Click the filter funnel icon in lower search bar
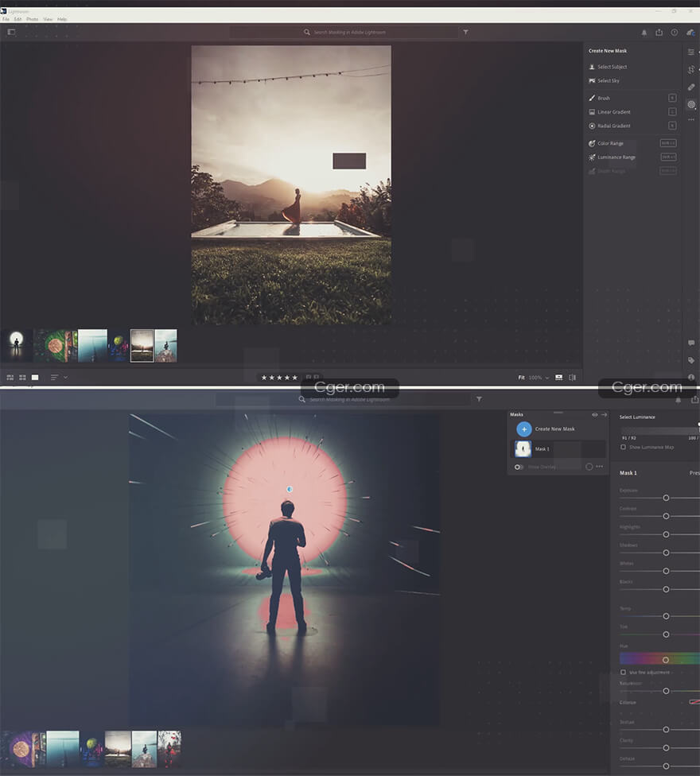The height and width of the screenshot is (776, 700). pyautogui.click(x=479, y=399)
